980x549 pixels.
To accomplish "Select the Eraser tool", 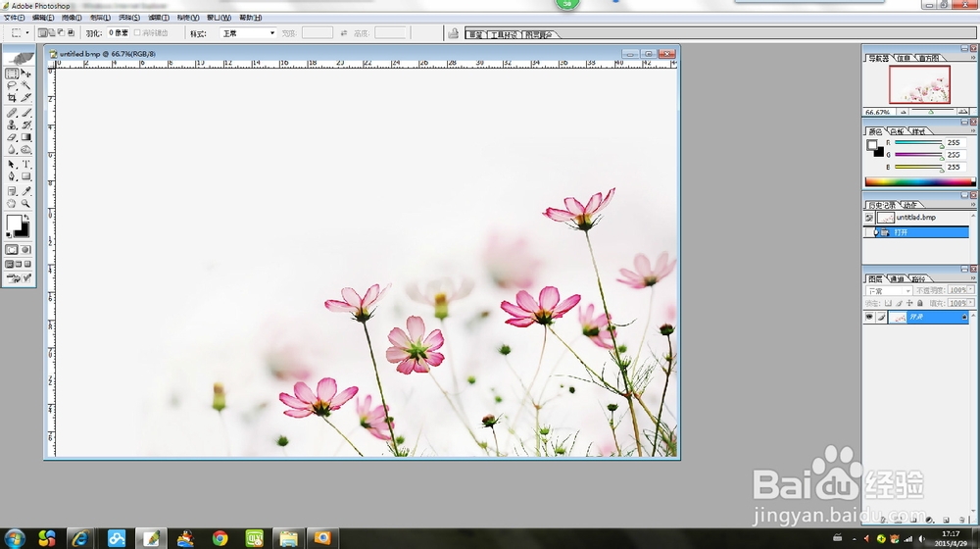I will [x=12, y=137].
